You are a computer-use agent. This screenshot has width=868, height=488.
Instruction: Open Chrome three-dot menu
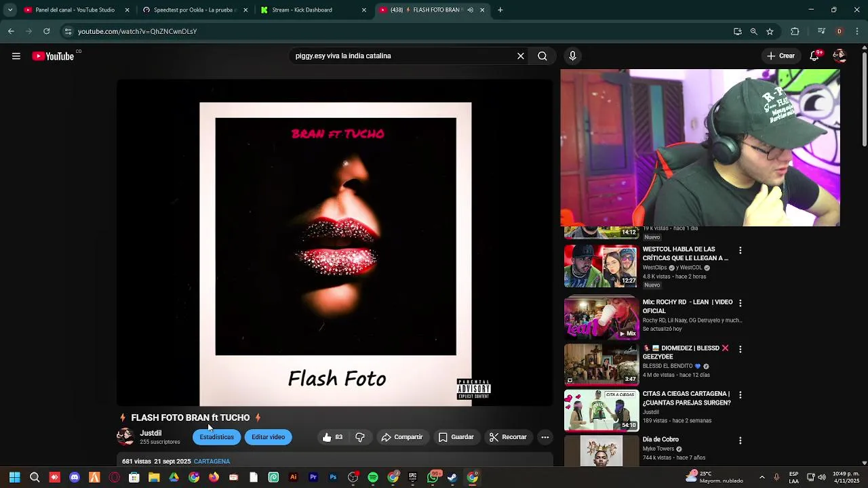(857, 31)
